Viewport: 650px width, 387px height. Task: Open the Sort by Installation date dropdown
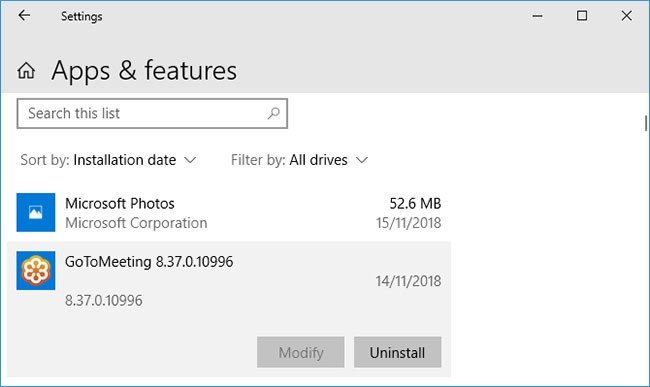tap(109, 160)
